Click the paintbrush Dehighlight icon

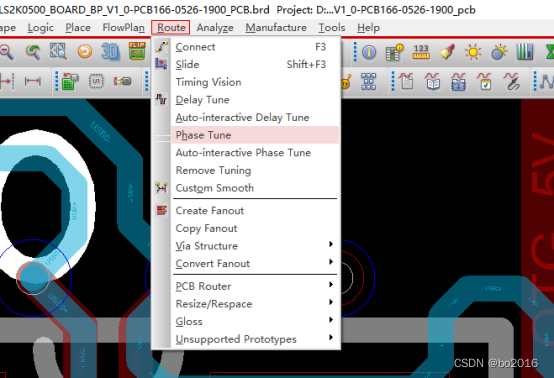(x=447, y=52)
